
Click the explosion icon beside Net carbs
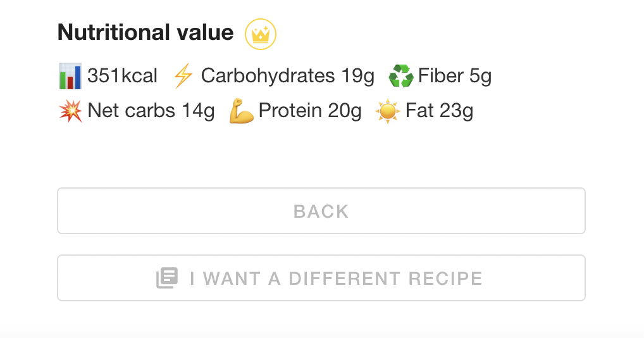point(70,111)
